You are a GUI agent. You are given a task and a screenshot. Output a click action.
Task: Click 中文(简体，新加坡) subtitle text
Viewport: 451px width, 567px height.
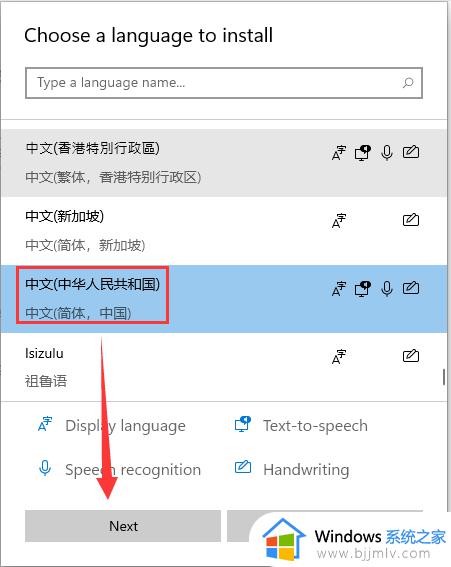click(x=85, y=245)
